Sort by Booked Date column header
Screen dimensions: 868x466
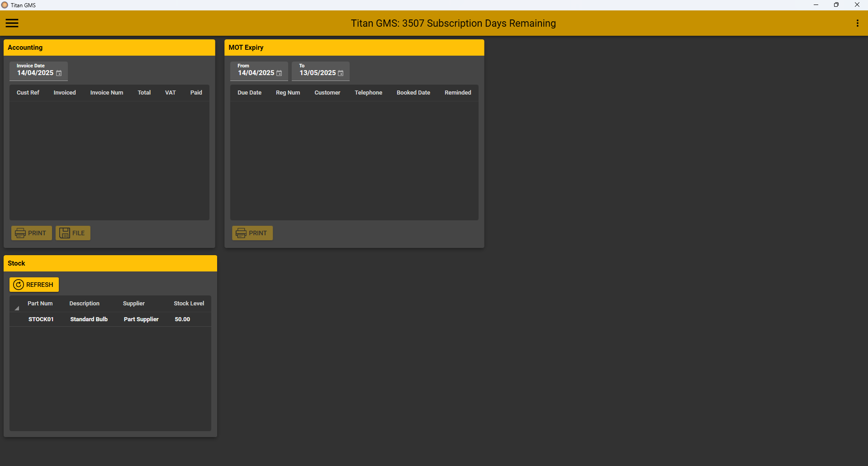point(413,93)
